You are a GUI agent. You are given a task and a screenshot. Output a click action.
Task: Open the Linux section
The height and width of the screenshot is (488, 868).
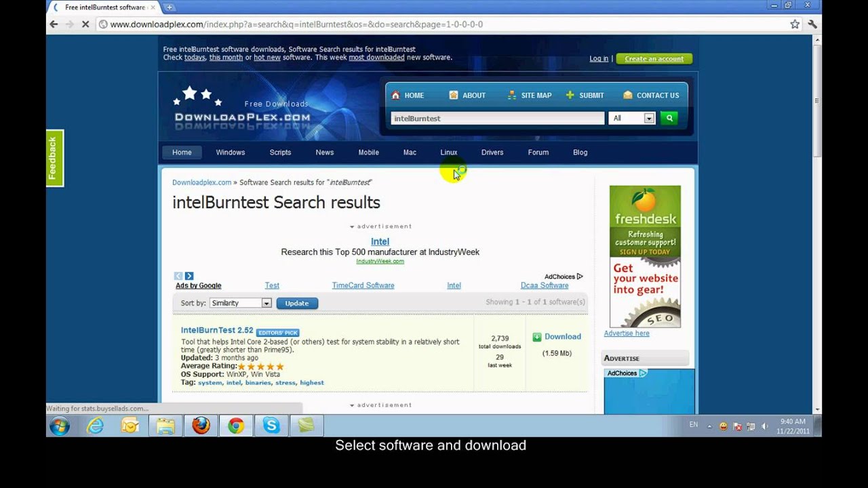point(449,152)
